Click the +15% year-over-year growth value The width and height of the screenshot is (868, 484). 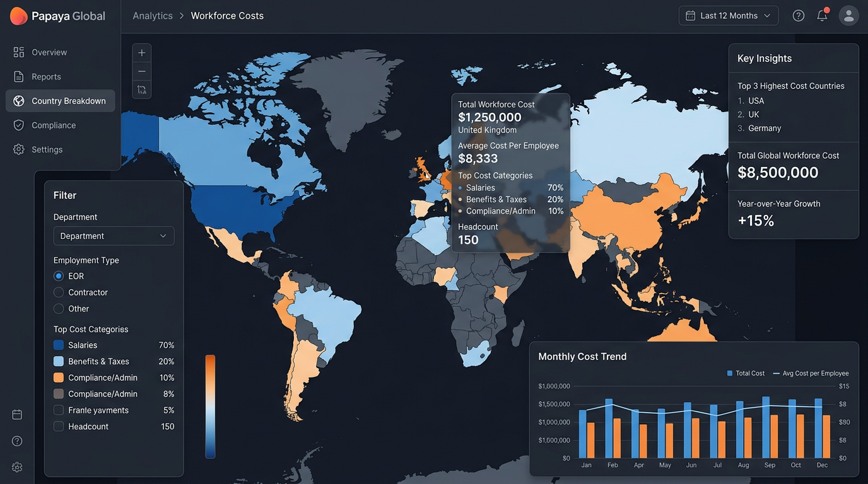pos(756,221)
